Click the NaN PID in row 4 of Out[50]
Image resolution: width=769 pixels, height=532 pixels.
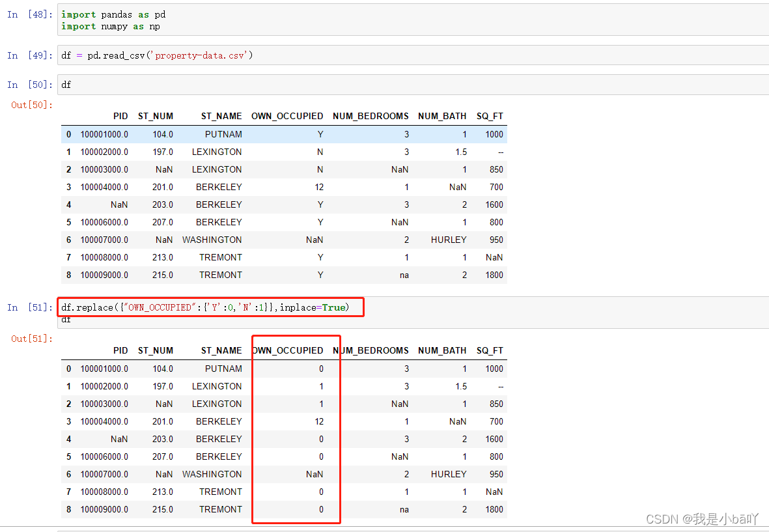(x=119, y=205)
